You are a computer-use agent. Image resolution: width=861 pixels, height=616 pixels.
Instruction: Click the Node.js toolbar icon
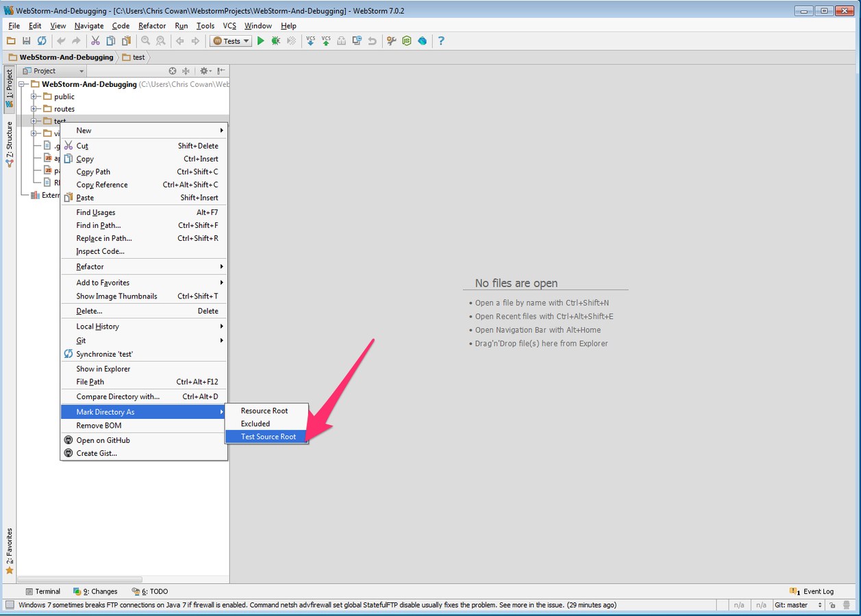(x=407, y=41)
